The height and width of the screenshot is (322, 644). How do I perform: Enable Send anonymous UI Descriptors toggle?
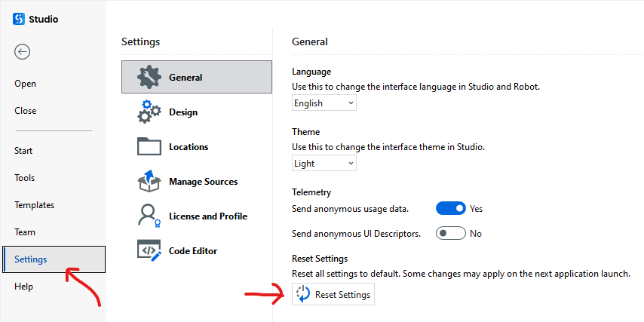[x=450, y=234]
